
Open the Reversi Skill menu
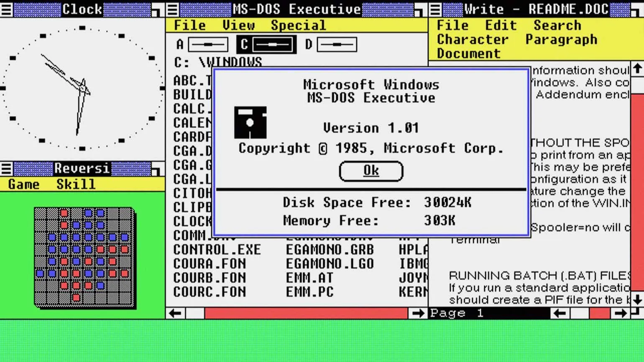tap(76, 184)
